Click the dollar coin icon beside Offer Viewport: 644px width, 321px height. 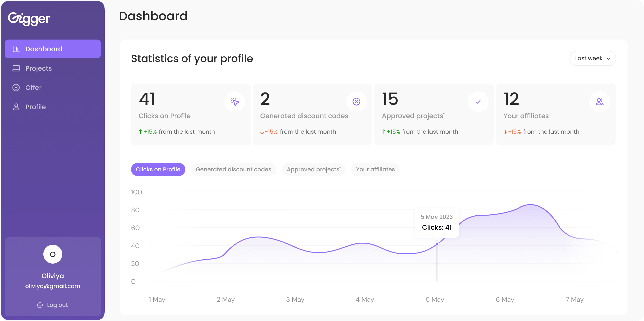coord(16,88)
